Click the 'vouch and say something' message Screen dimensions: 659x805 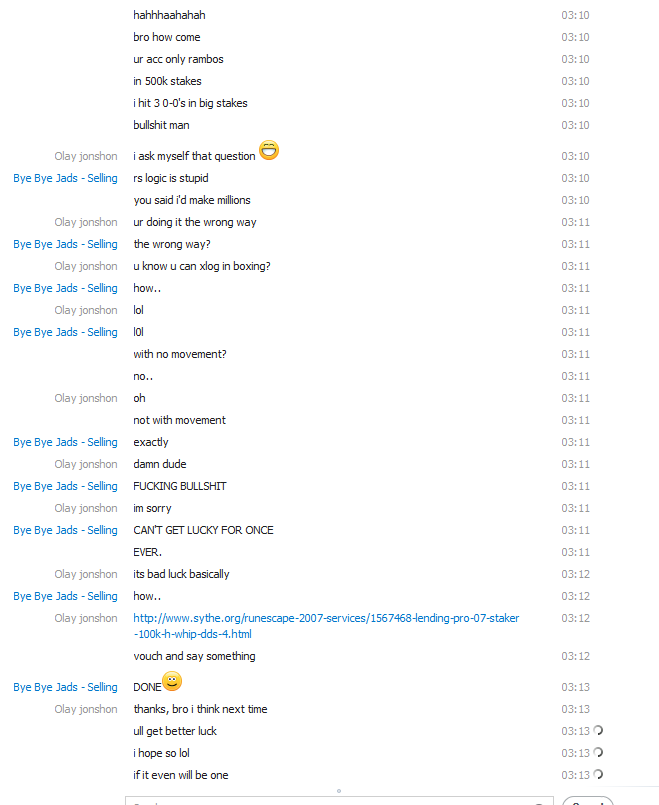coord(194,656)
